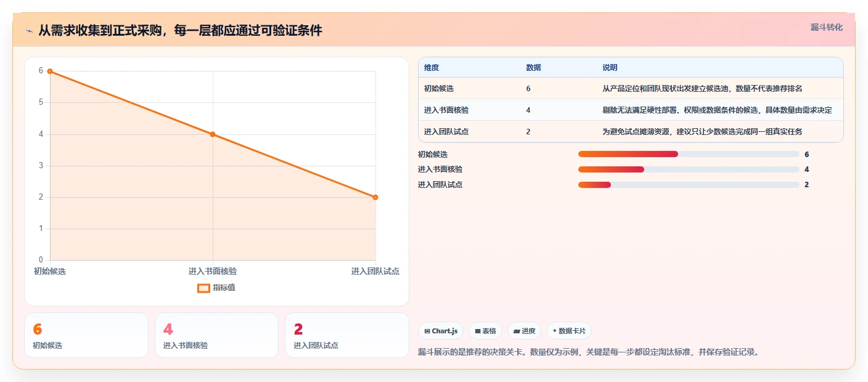Click the 进入团队试点 table row cell
This screenshot has height=382, width=868.
pyautogui.click(x=446, y=132)
